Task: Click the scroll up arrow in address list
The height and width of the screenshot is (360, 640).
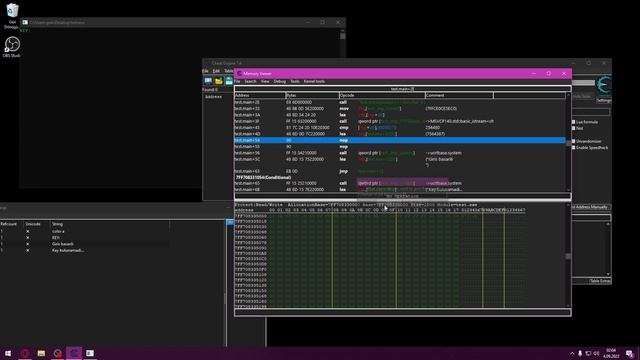Action: point(608,224)
